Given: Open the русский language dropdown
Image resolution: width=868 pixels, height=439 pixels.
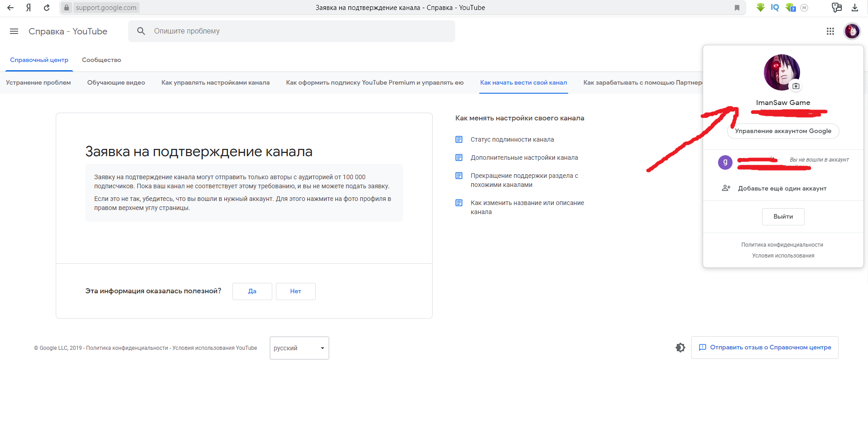Looking at the screenshot, I should click(x=299, y=348).
